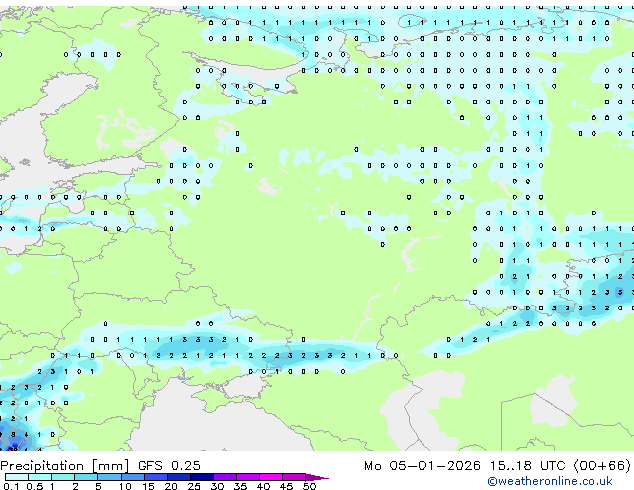Click the legend label '50'
The width and height of the screenshot is (634, 490).
(309, 486)
